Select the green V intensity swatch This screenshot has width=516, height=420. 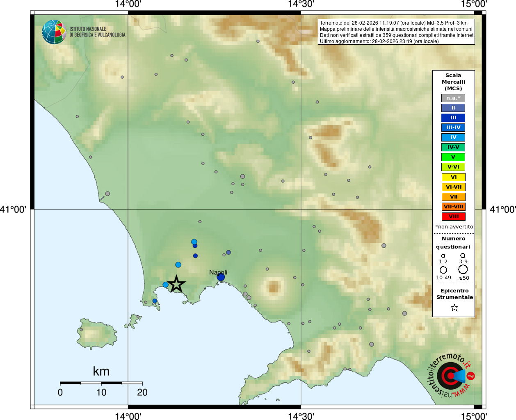pyautogui.click(x=453, y=157)
